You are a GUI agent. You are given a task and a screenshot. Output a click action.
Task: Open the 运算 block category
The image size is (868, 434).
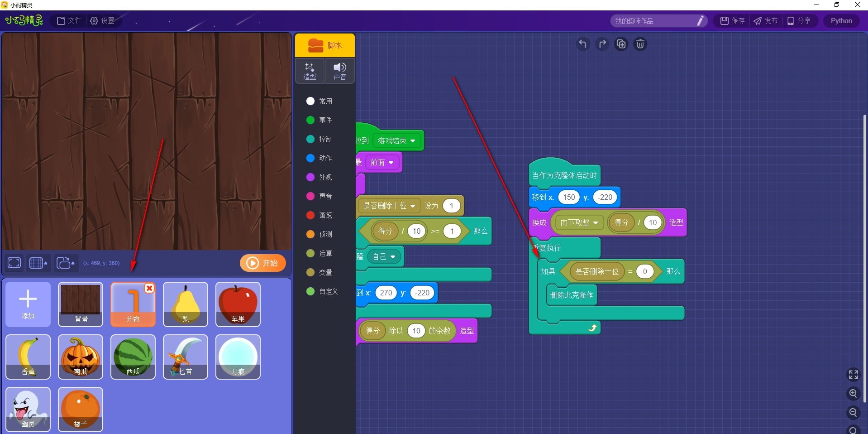(320, 253)
